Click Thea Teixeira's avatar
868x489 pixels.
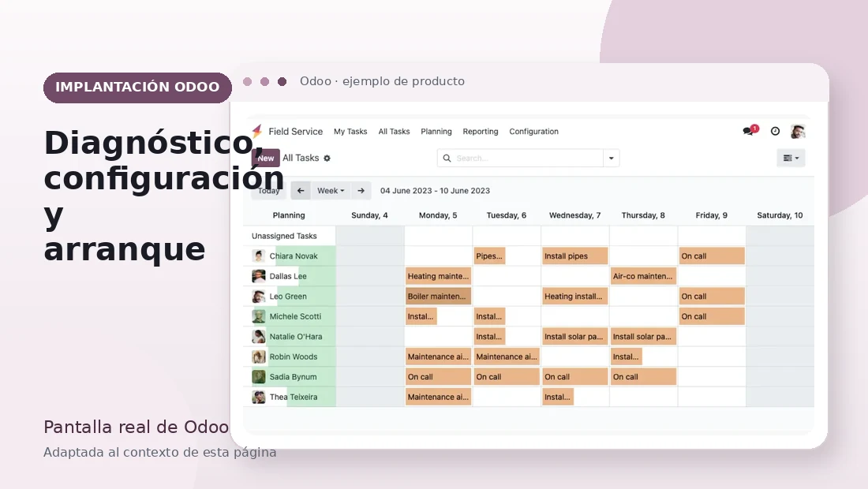259,397
